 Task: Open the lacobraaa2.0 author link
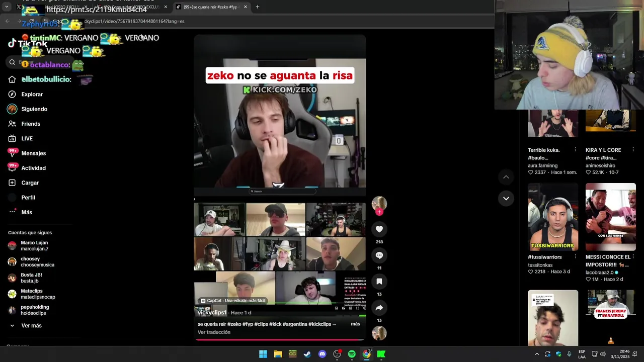coord(599,273)
